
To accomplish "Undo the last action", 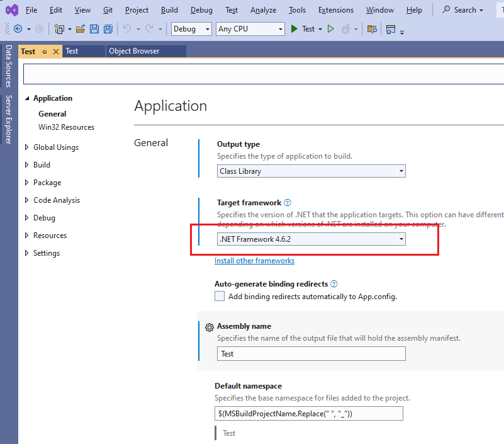I will pyautogui.click(x=127, y=29).
